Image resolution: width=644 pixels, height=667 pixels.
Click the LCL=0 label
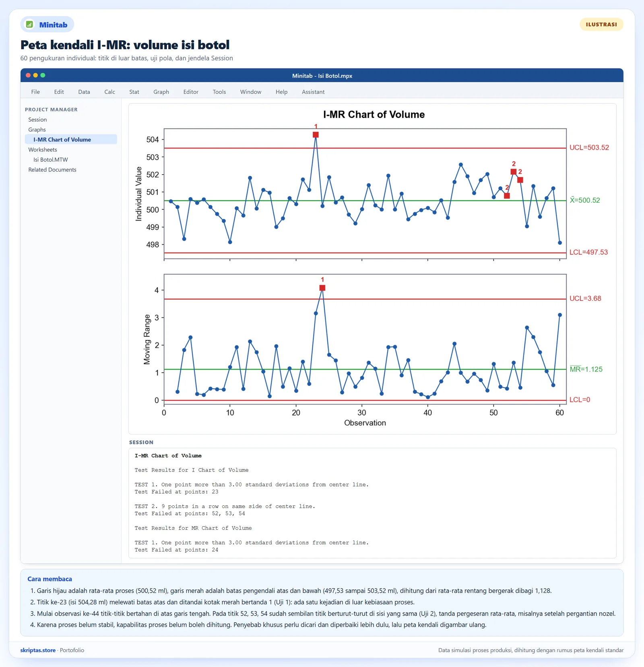tap(580, 400)
